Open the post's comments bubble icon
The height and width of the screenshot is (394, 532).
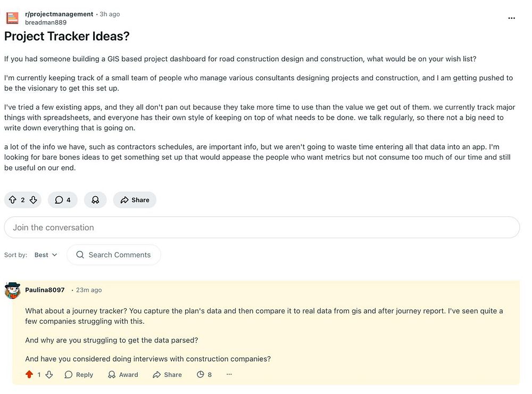click(59, 200)
